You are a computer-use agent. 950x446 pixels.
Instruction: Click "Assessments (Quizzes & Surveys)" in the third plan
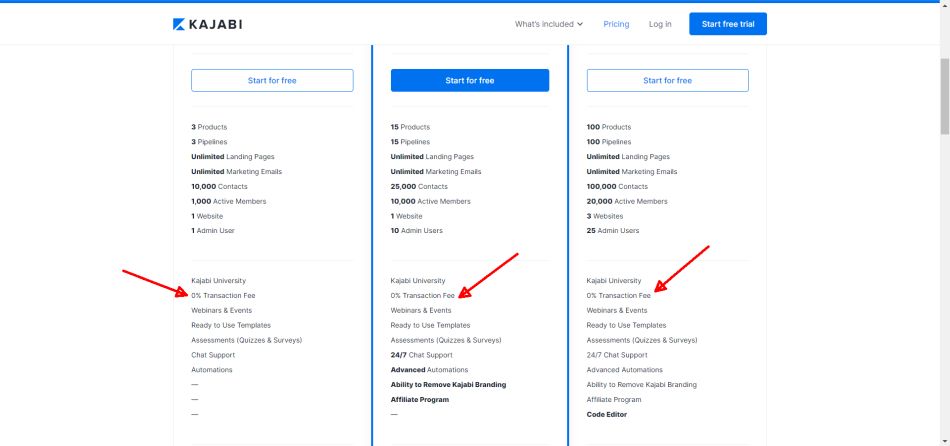pyautogui.click(x=642, y=340)
